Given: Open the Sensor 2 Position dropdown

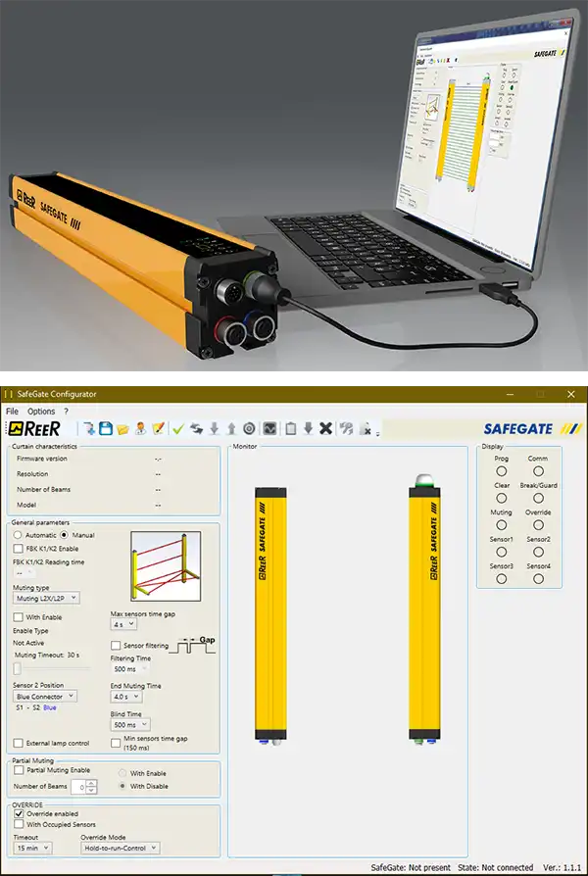Looking at the screenshot, I should [x=45, y=696].
